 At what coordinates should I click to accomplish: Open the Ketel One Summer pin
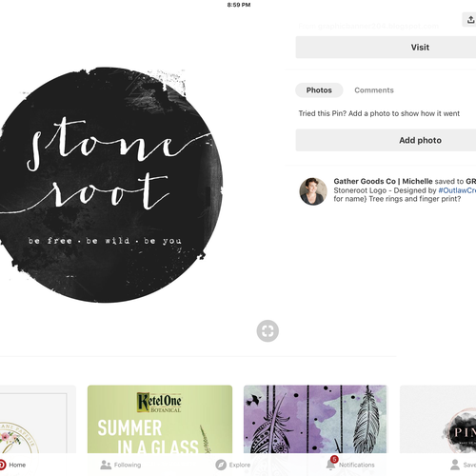tap(160, 419)
